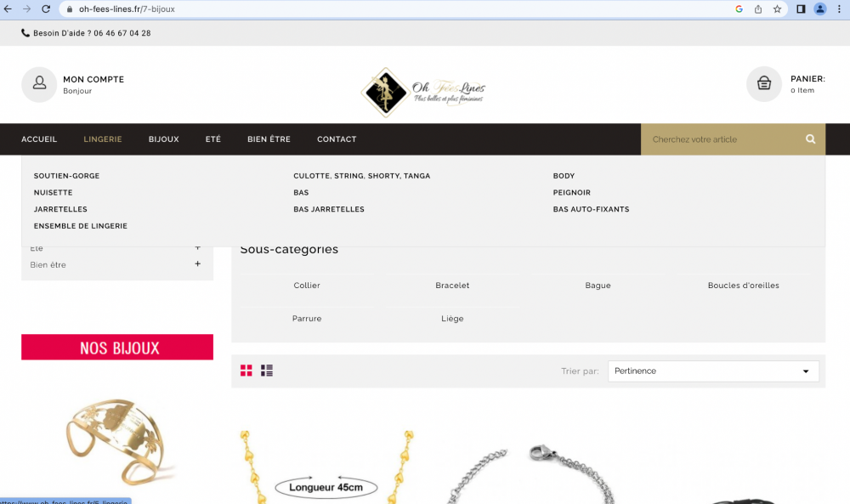Select Bas in Lingerie submenu
Image resolution: width=850 pixels, height=504 pixels.
301,192
